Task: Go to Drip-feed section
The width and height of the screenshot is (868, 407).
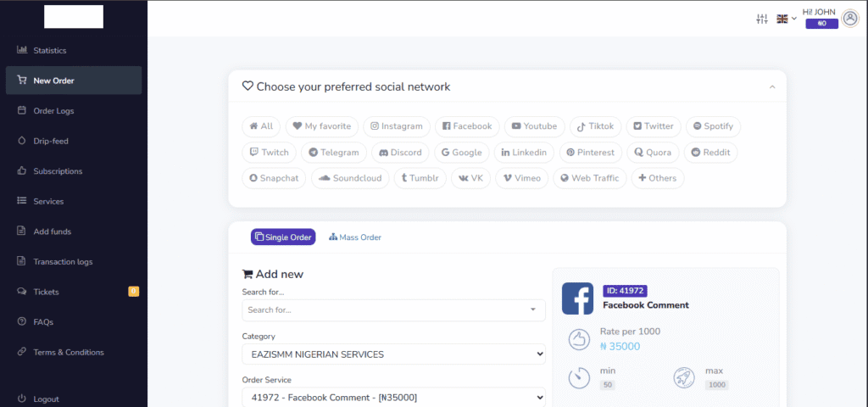Action: (x=74, y=141)
